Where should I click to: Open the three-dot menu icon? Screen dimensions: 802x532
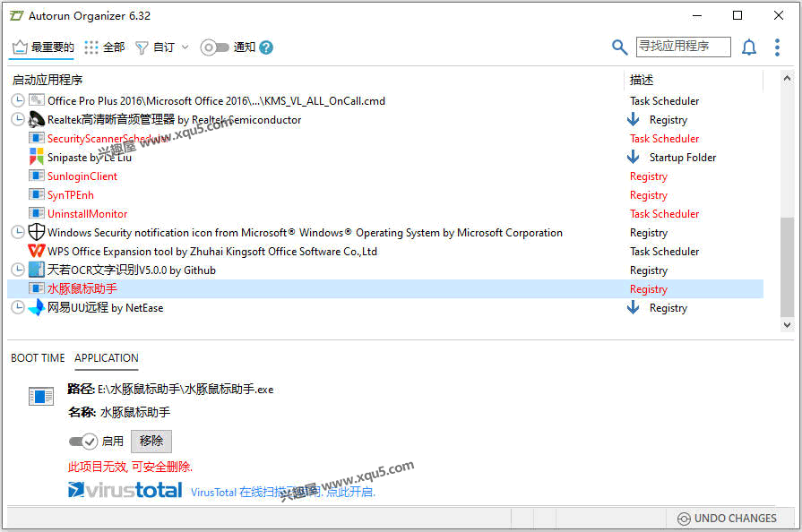click(777, 47)
